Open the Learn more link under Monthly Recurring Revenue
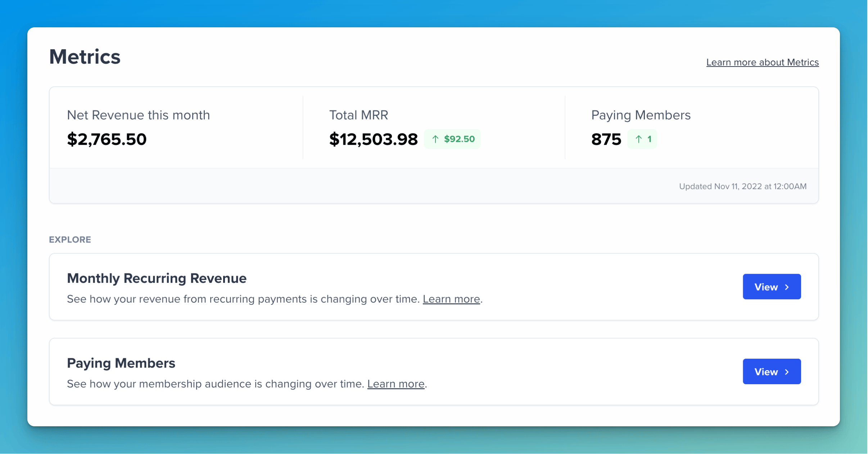868x454 pixels. [451, 299]
